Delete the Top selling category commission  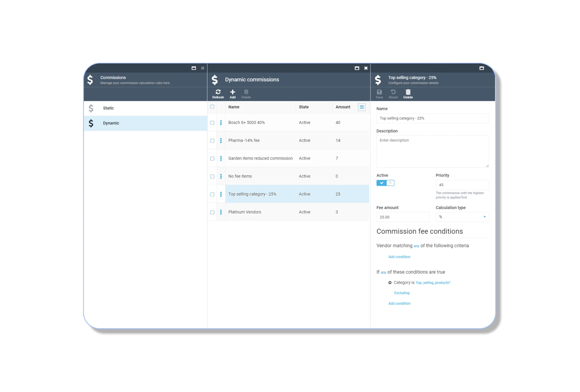[408, 94]
